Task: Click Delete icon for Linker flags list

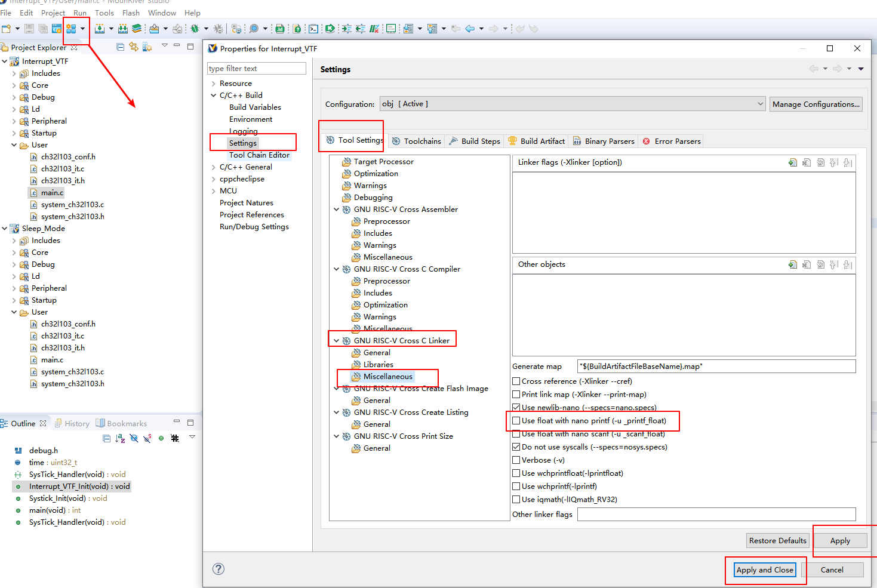Action: [807, 162]
